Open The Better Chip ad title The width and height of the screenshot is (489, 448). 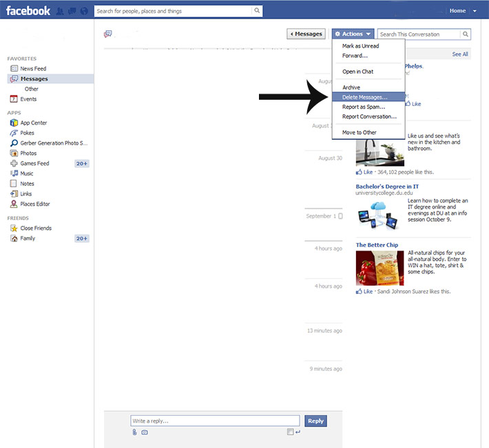[377, 245]
